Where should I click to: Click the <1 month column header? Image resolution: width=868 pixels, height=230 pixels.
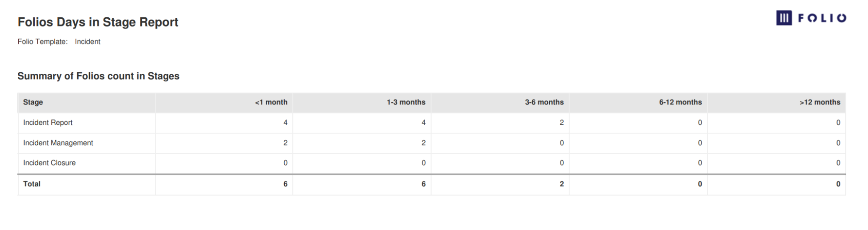[271, 102]
